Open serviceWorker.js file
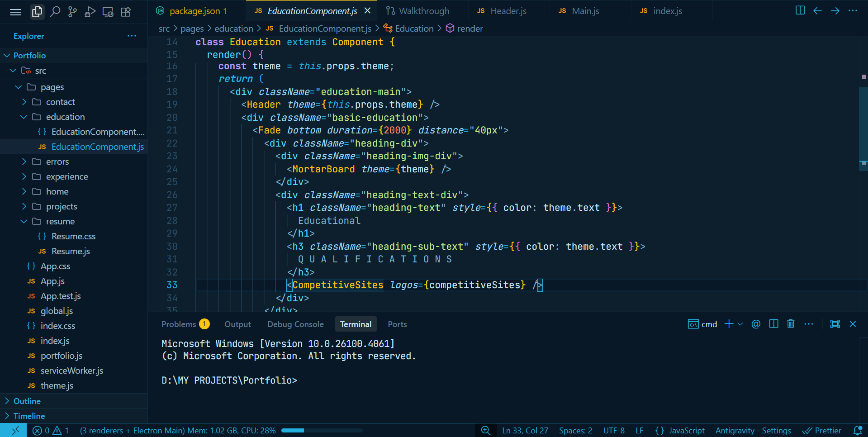Image resolution: width=868 pixels, height=437 pixels. tap(74, 370)
